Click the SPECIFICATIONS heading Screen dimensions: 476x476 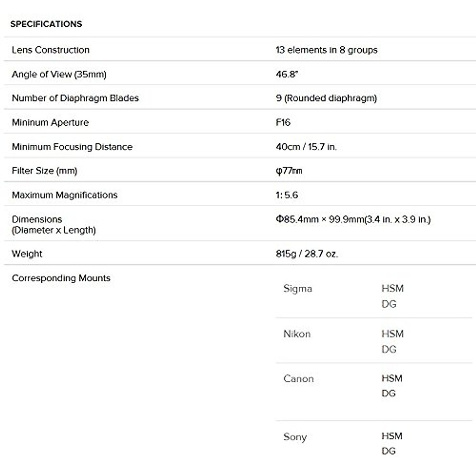(46, 24)
